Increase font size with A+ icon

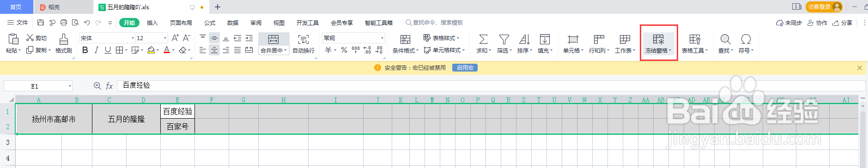(x=175, y=38)
